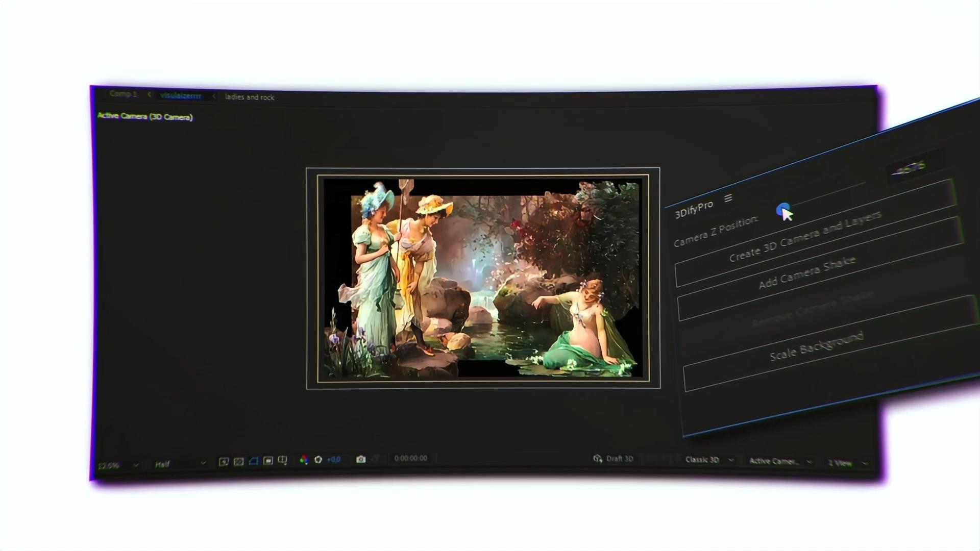Open grid and guide options icon
This screenshot has height=551, width=980.
click(x=283, y=461)
